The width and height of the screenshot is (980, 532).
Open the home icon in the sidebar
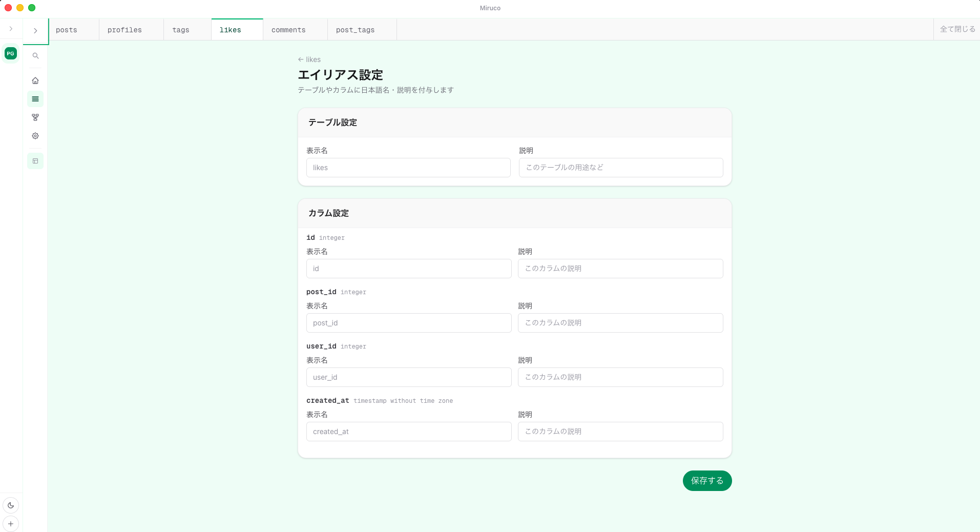[x=35, y=80]
